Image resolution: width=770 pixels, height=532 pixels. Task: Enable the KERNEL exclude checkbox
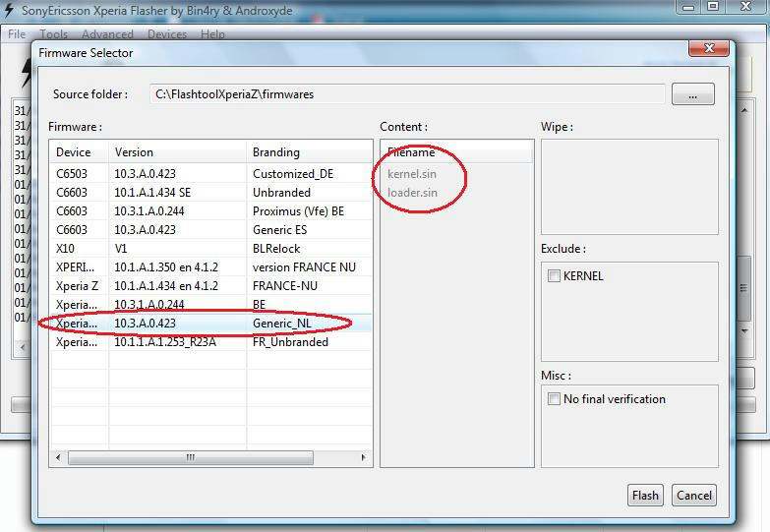click(x=554, y=275)
